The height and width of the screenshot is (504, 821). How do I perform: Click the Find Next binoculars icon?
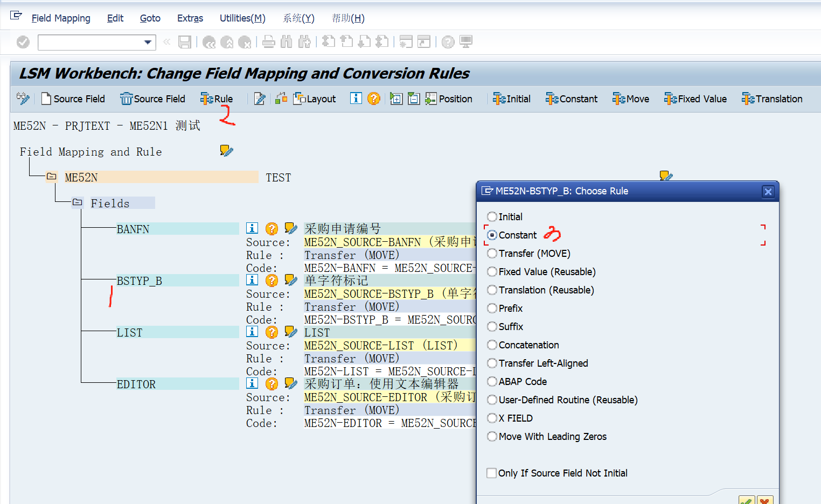click(x=304, y=42)
